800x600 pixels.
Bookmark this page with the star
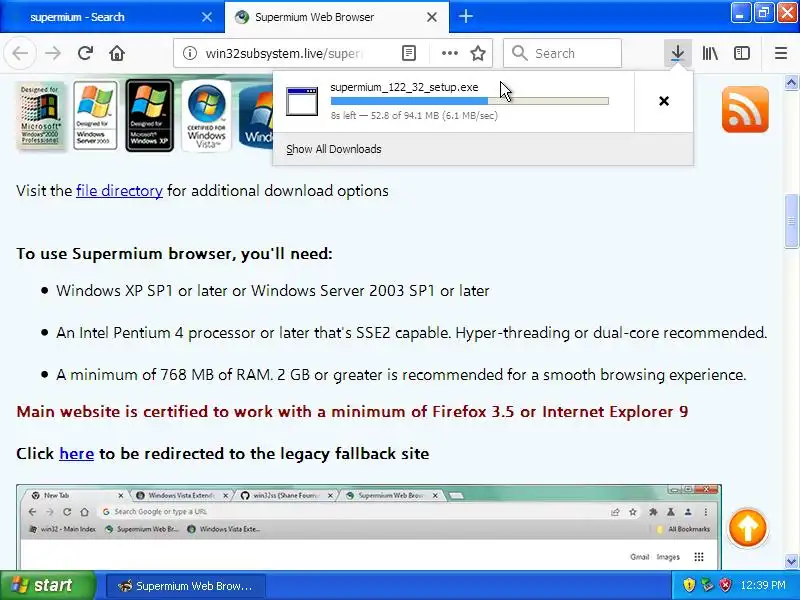478,53
